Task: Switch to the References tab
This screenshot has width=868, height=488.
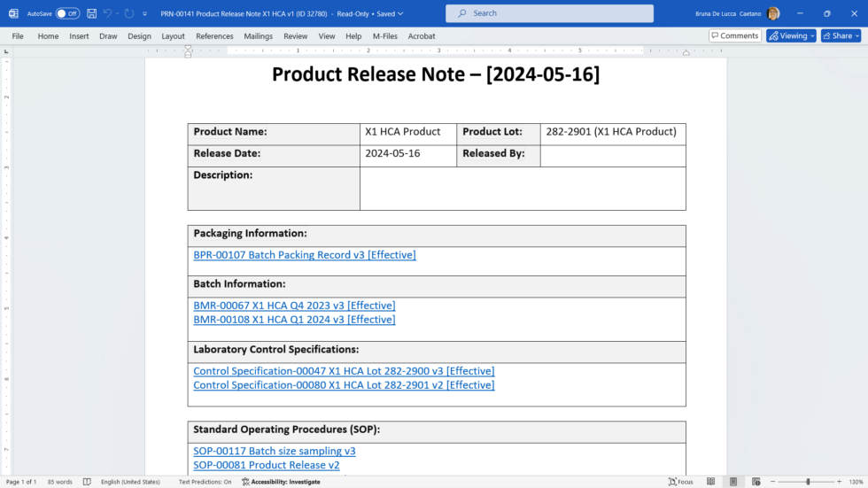Action: click(214, 36)
